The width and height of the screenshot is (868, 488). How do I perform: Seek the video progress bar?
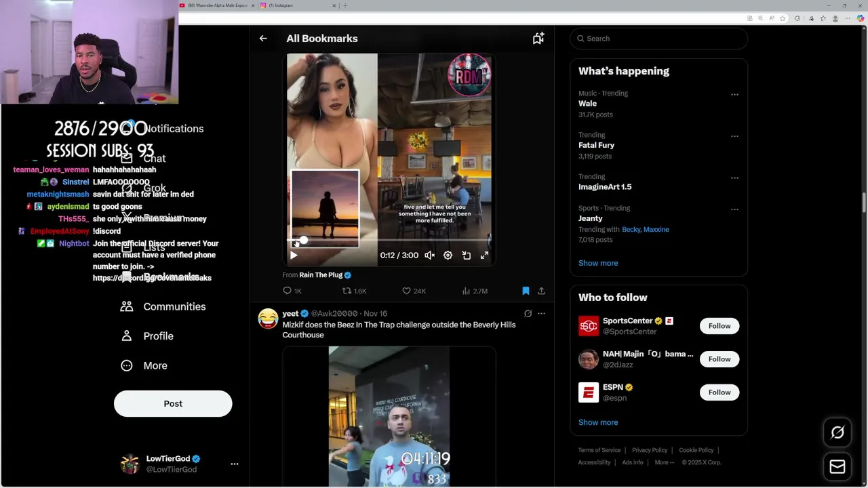[x=389, y=240]
